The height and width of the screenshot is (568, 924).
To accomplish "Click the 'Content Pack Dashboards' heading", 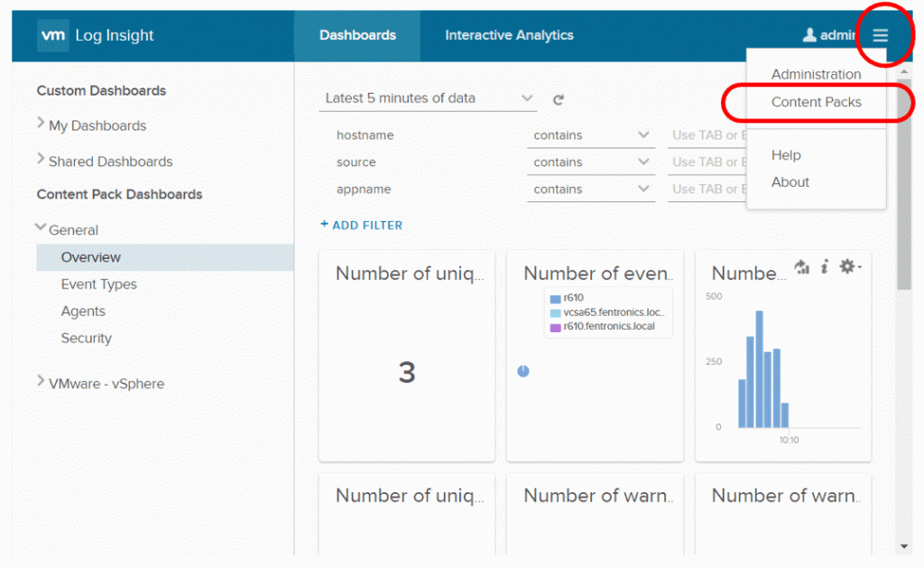I will 120,195.
